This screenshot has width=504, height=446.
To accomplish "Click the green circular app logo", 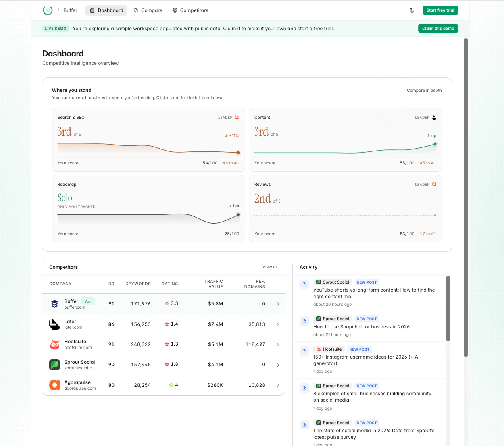I will click(x=48, y=10).
